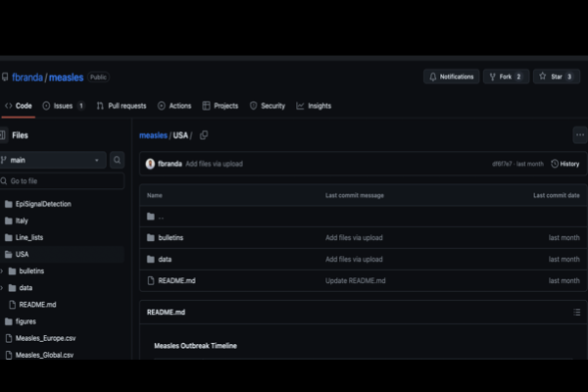Open the README outline list icon
The image size is (588, 392).
tap(576, 312)
